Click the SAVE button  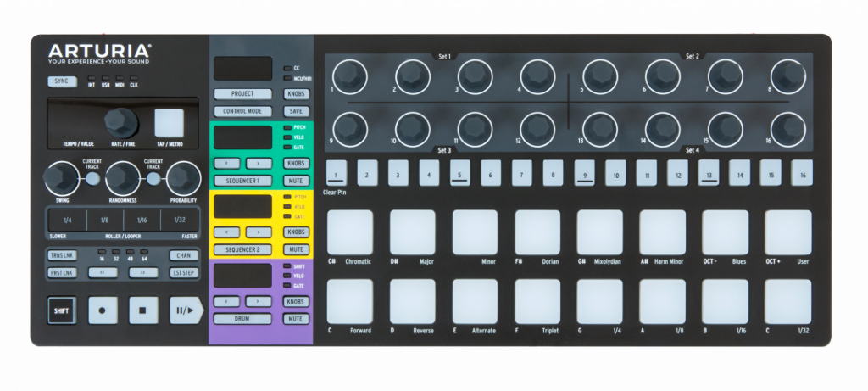296,111
